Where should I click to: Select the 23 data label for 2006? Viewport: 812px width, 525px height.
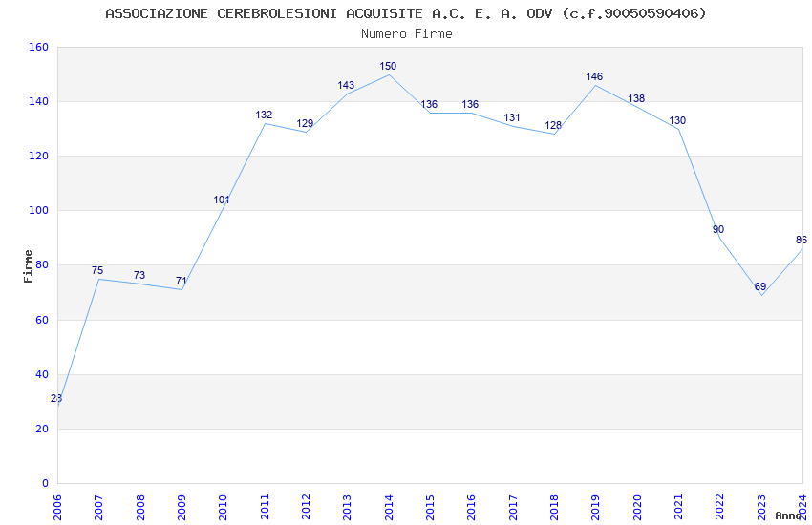coord(56,398)
